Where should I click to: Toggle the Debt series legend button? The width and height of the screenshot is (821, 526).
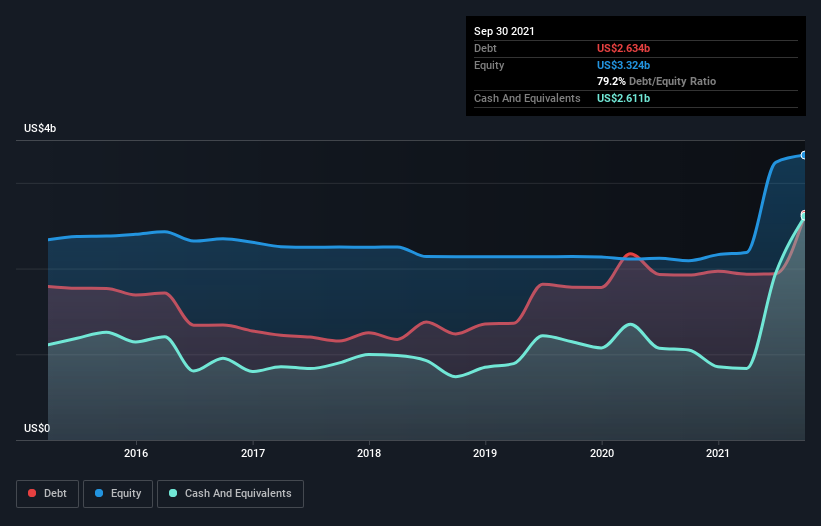click(48, 494)
